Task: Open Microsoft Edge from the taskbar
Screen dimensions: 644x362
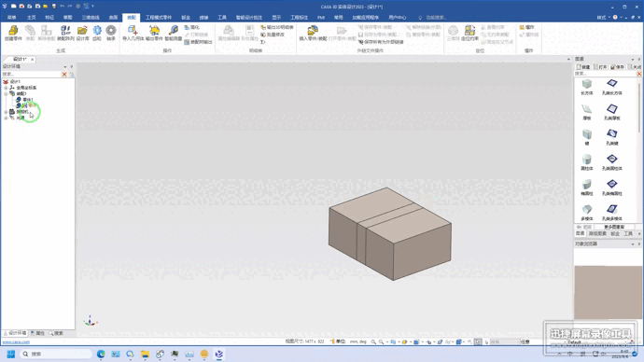Action: (101, 354)
